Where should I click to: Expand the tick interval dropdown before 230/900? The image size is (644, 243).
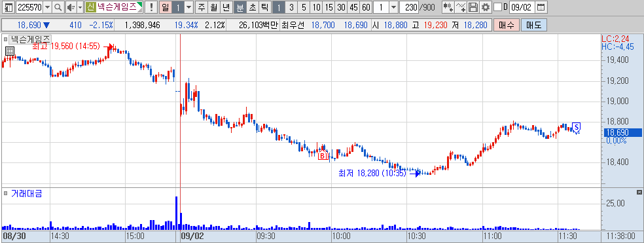[393, 7]
